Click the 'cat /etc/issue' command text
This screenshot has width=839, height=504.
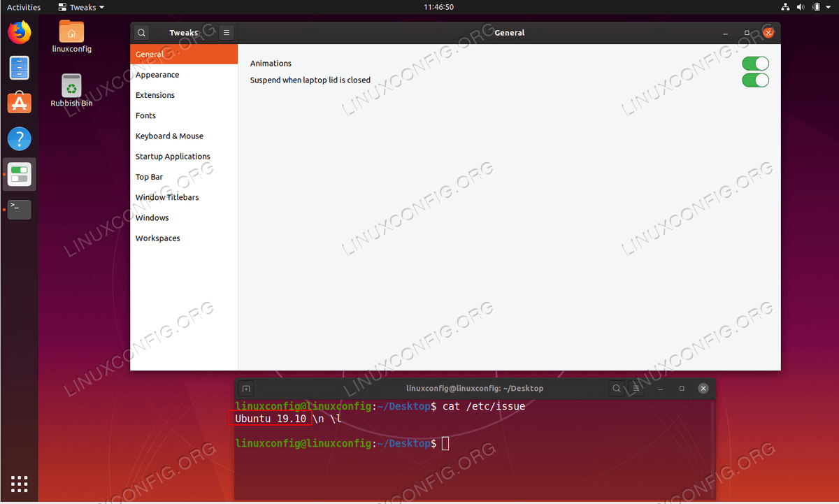(x=483, y=406)
